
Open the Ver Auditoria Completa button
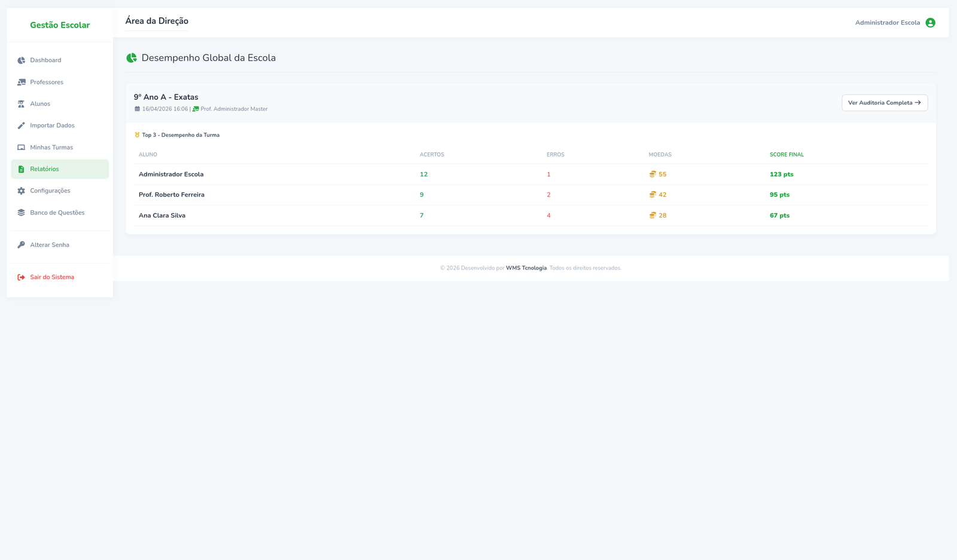pos(884,103)
